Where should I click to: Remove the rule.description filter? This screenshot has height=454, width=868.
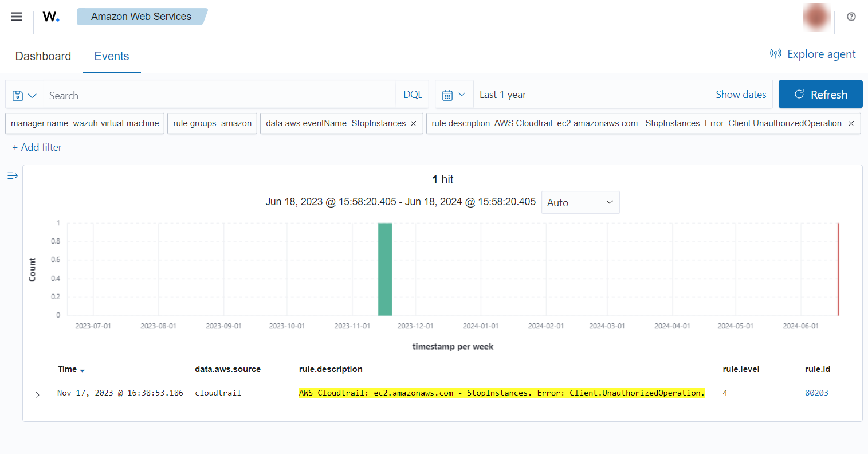(851, 123)
